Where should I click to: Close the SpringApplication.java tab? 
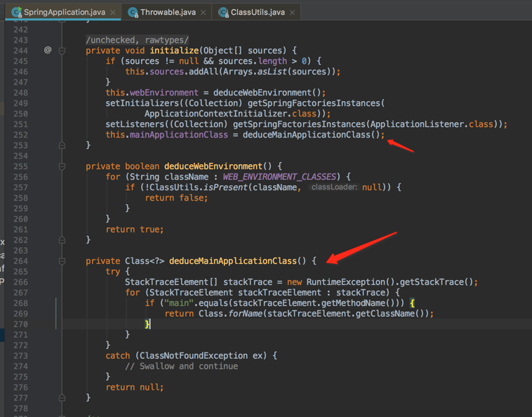tap(112, 13)
